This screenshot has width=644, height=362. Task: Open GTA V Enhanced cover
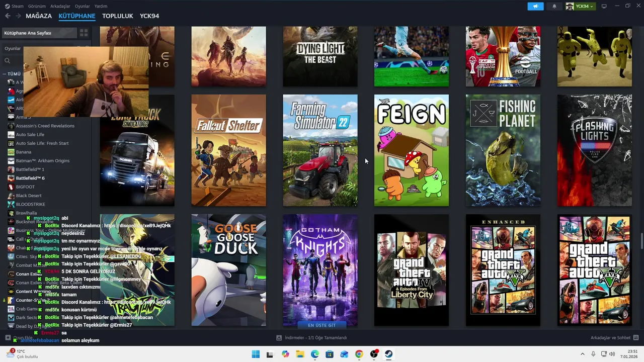(x=503, y=270)
